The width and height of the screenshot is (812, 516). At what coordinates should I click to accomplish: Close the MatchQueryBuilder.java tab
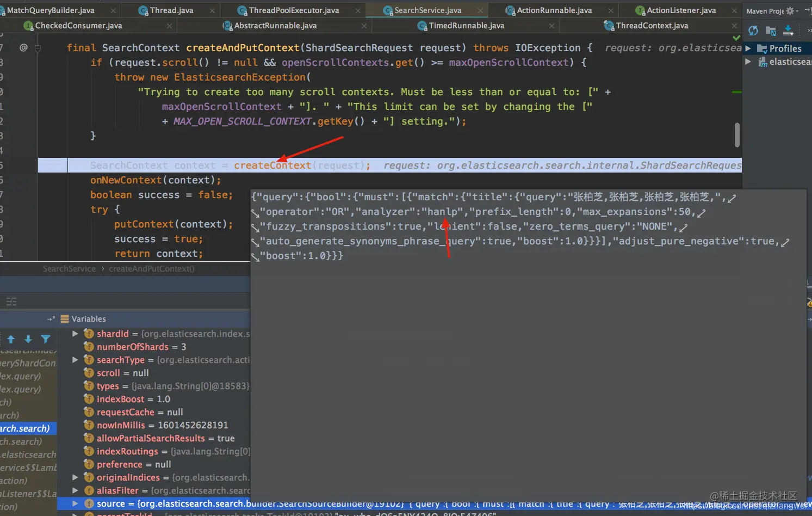(113, 10)
